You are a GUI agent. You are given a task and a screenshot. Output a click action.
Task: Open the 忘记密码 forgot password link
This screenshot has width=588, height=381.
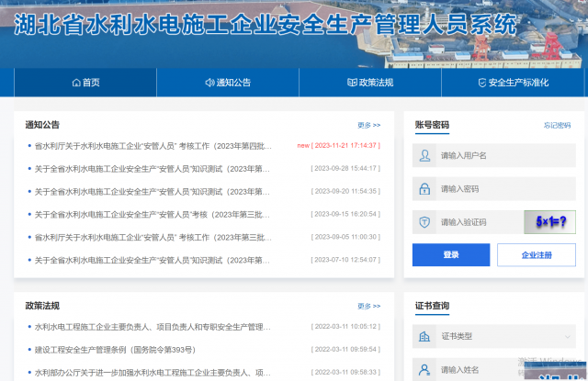click(x=557, y=125)
